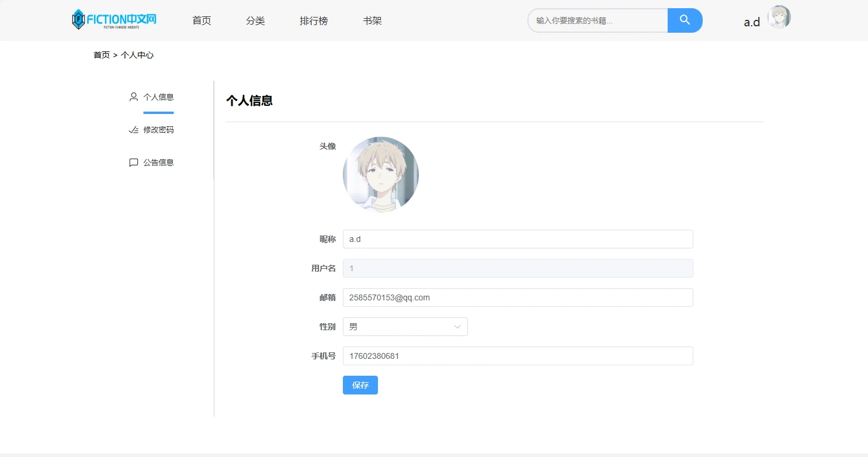Focus the 邮箱 email field
Screen dimensions: 868x457
point(518,297)
